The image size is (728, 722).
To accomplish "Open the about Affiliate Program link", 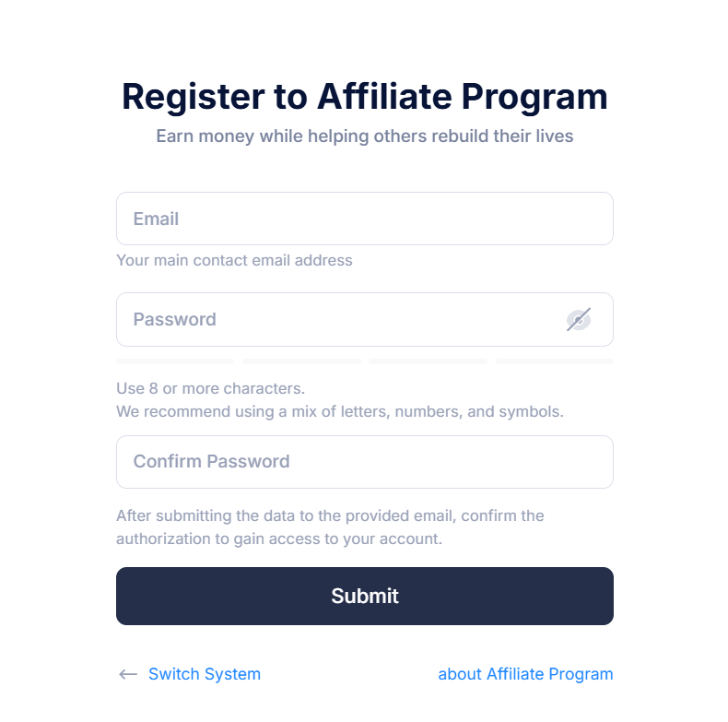I will tap(525, 674).
